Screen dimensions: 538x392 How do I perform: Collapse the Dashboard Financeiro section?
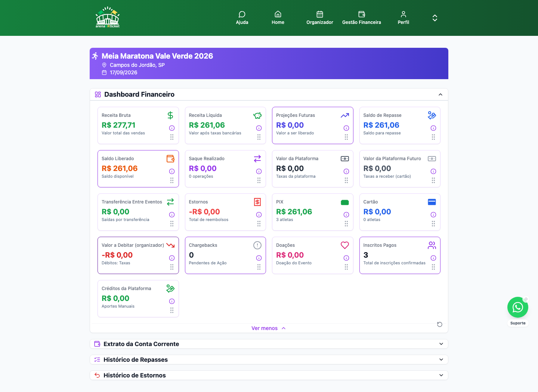(x=440, y=94)
